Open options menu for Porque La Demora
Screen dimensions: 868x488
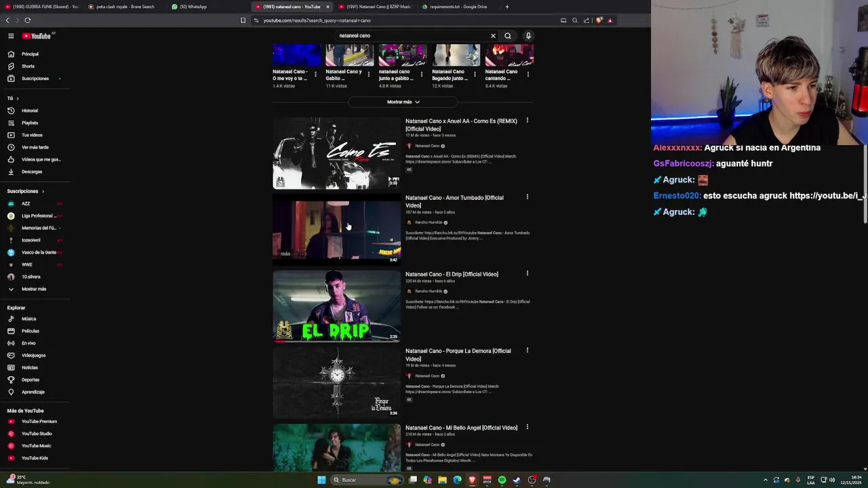click(528, 350)
